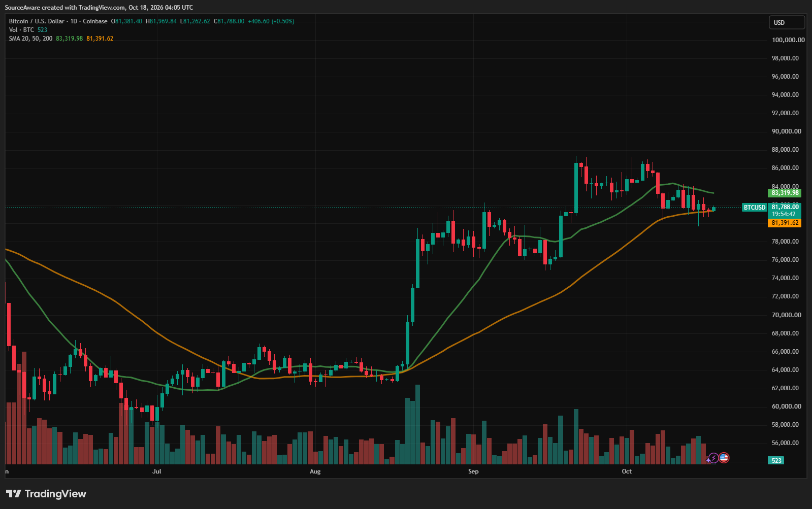Open the USD currency selector
812x509 pixels.
(787, 22)
